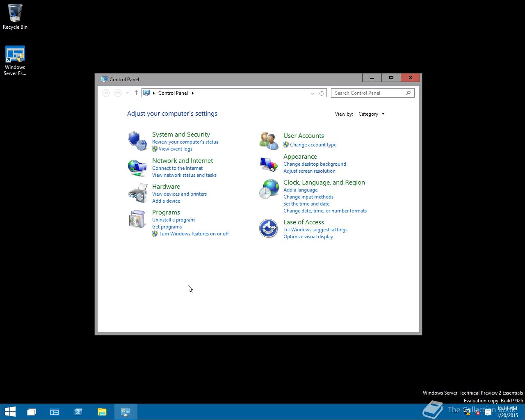
Task: Open the System and Security shield icon
Action: click(137, 141)
